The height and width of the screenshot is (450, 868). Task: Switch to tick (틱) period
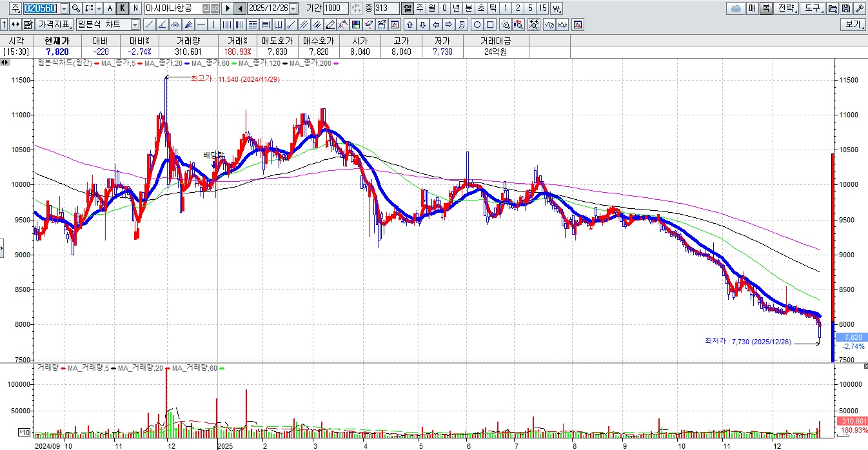[x=493, y=8]
